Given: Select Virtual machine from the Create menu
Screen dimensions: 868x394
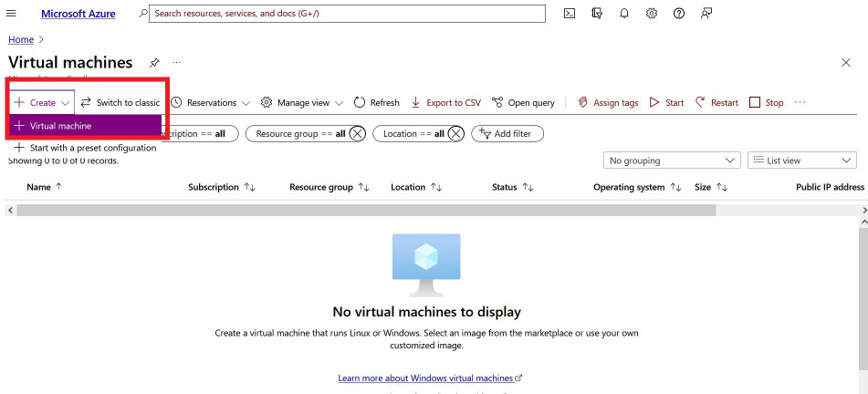Looking at the screenshot, I should (x=60, y=126).
